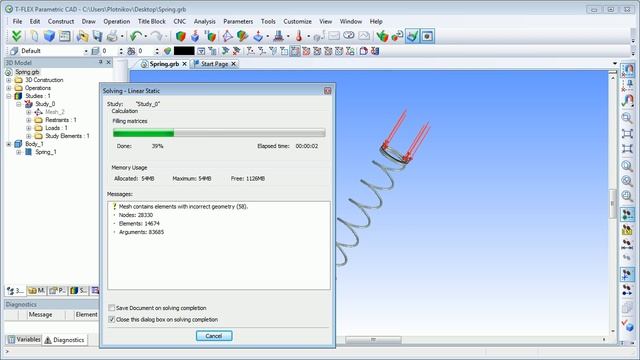The height and width of the screenshot is (360, 640).
Task: Click the yellow icon on the right vertical toolbar
Action: 627,230
